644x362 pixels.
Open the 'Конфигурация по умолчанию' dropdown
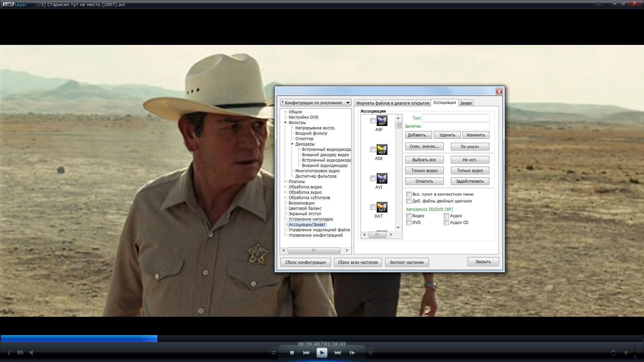point(316,103)
